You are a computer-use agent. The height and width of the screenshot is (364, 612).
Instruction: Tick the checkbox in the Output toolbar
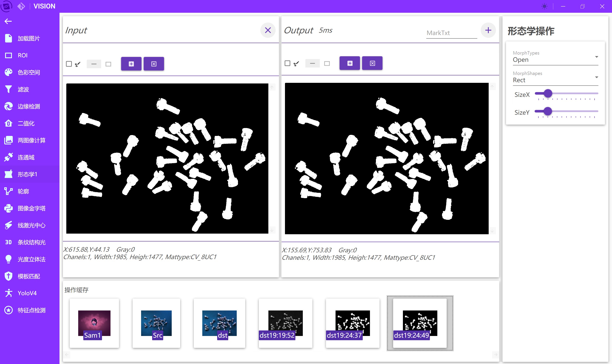coord(287,63)
